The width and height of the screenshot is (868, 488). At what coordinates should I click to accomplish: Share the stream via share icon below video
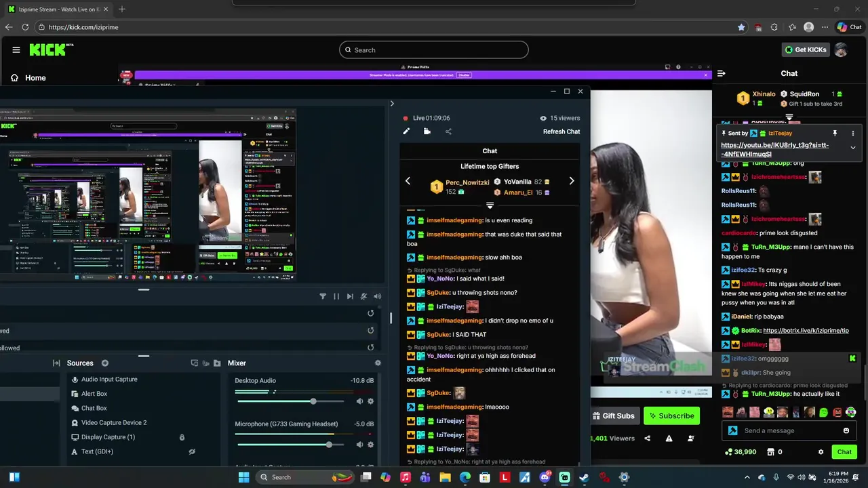click(647, 439)
